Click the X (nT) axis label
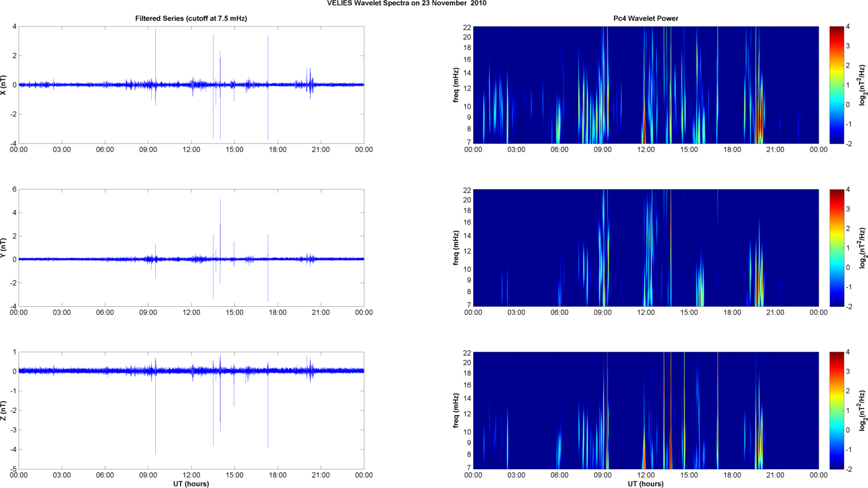The image size is (868, 488). pyautogui.click(x=4, y=85)
